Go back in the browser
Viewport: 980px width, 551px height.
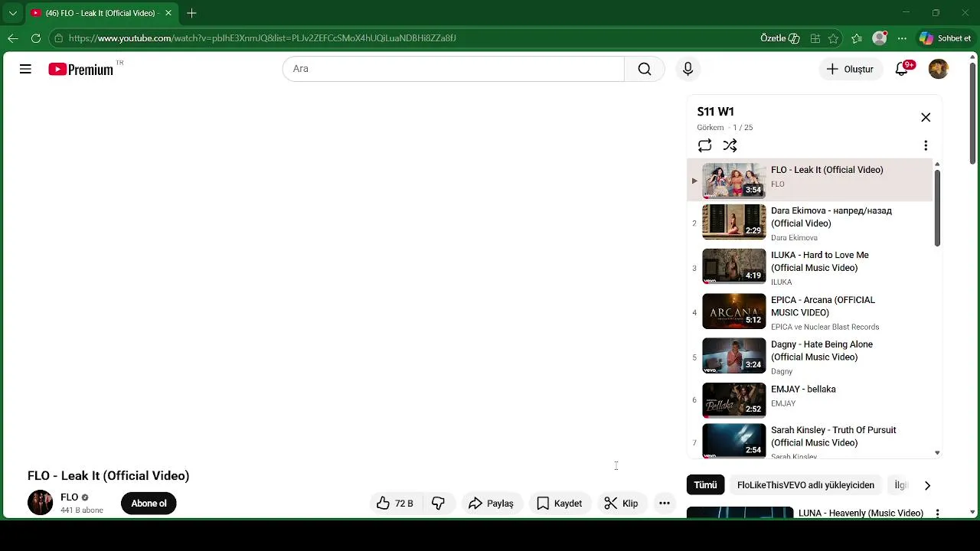click(13, 38)
